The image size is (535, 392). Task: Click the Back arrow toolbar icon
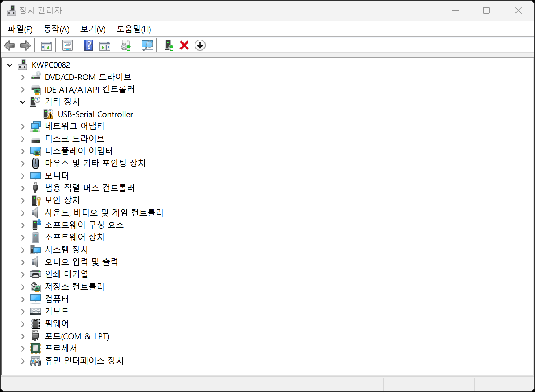10,45
